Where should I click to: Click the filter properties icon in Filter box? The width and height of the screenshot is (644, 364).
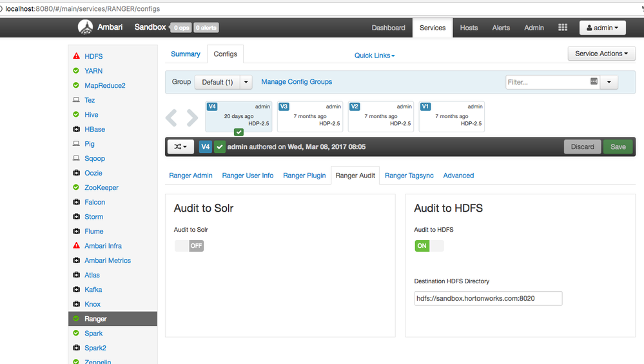point(594,81)
